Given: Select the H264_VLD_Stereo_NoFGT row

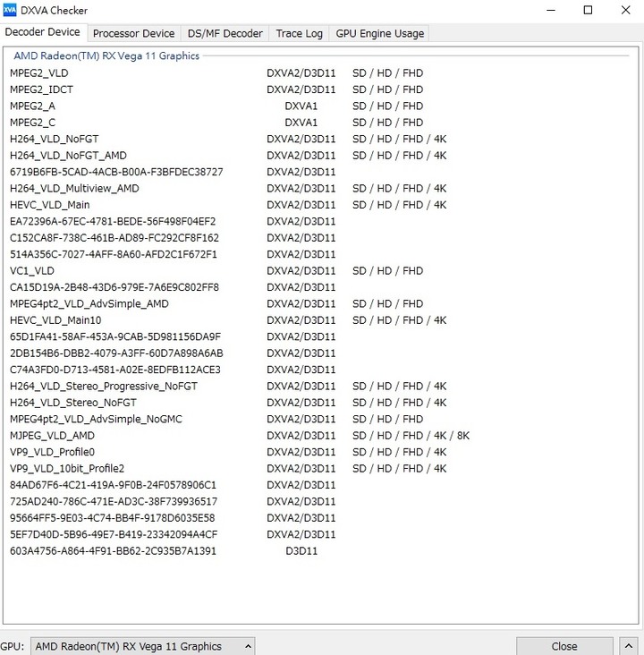Looking at the screenshot, I should click(228, 403).
